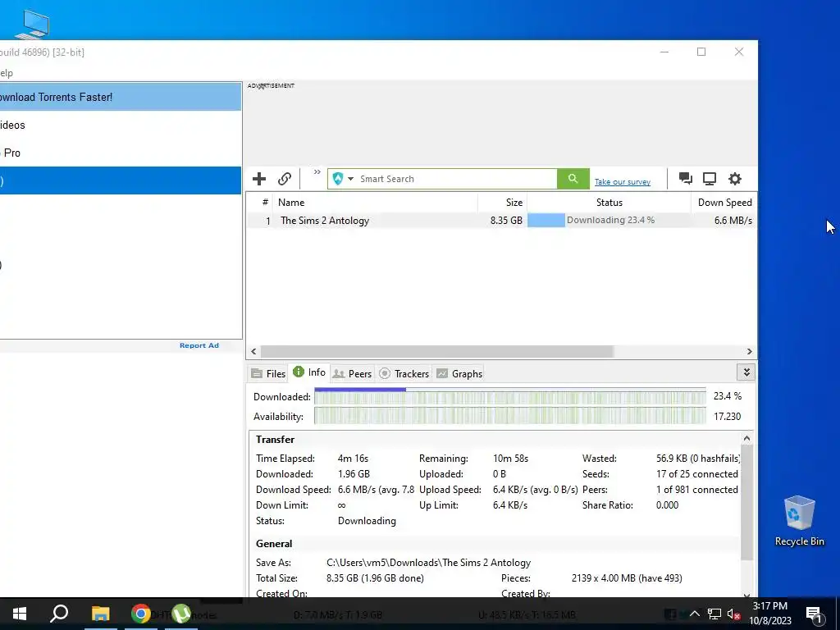
Task: Open the chat bubbles icon in toolbar
Action: (x=685, y=178)
